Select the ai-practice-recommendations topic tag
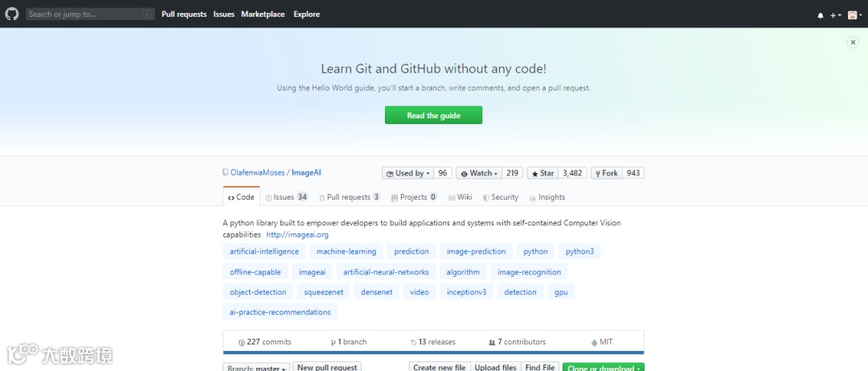 click(x=280, y=311)
